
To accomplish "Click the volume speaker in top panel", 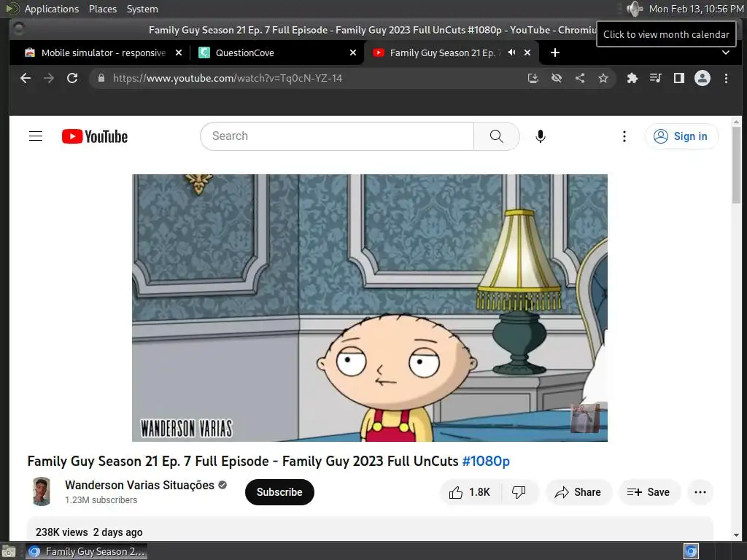I will [x=635, y=9].
